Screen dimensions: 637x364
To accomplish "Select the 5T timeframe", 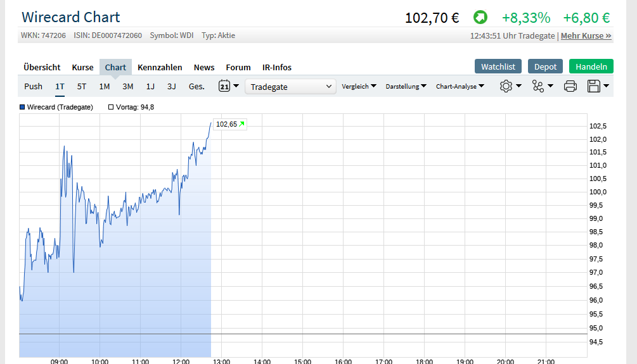I will [x=82, y=87].
